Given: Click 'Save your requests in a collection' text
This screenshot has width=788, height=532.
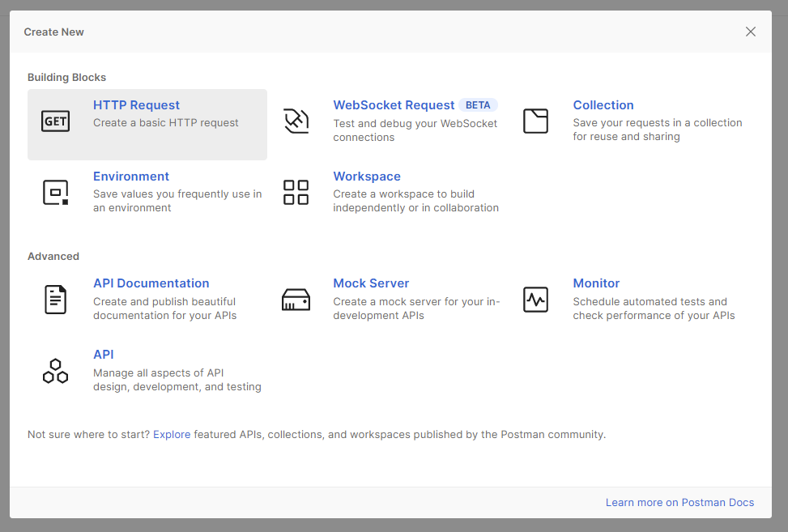Looking at the screenshot, I should (658, 130).
